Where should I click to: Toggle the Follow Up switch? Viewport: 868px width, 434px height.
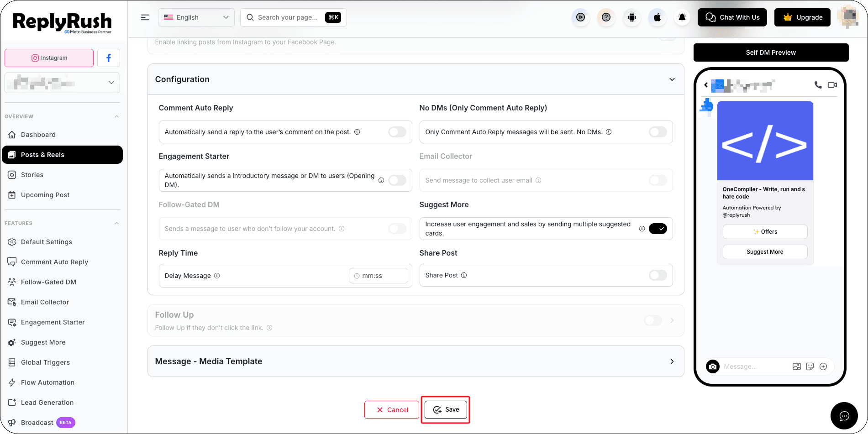[653, 320]
